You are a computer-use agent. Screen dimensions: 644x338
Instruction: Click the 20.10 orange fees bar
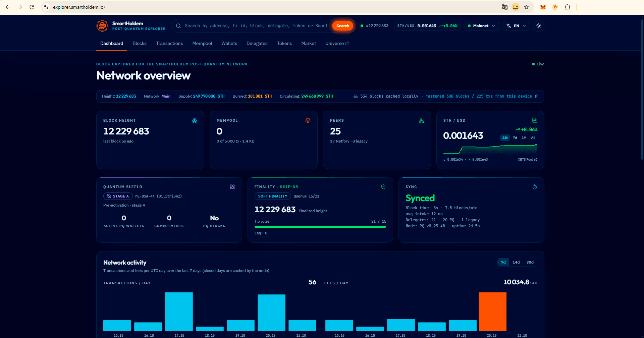pyautogui.click(x=492, y=312)
